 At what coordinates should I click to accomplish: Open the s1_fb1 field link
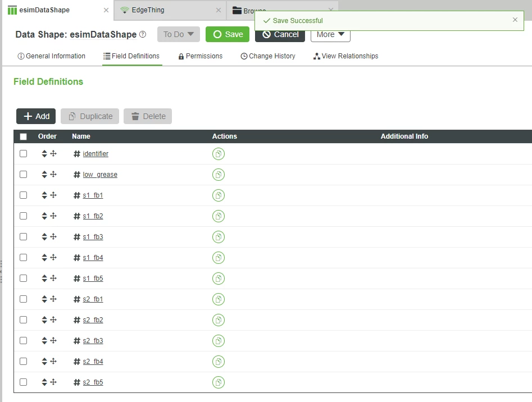(93, 195)
